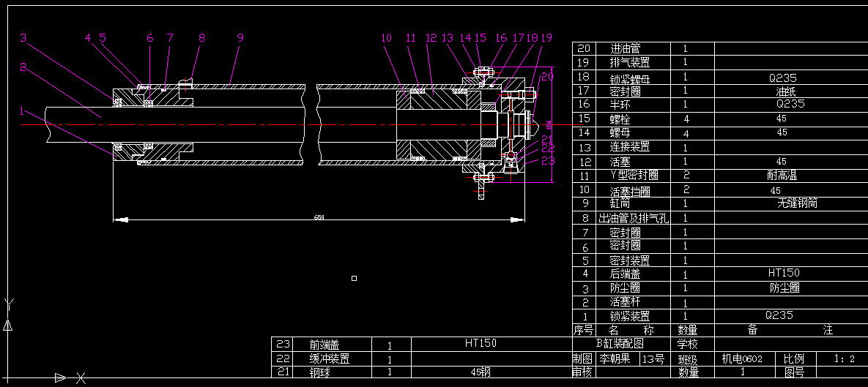Click callout number 10 on the drawing

pos(387,37)
